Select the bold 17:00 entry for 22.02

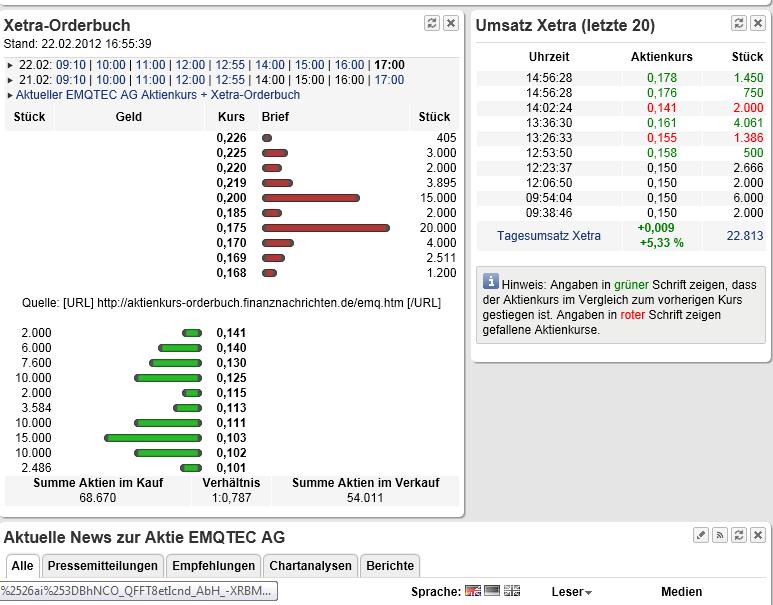coord(389,65)
